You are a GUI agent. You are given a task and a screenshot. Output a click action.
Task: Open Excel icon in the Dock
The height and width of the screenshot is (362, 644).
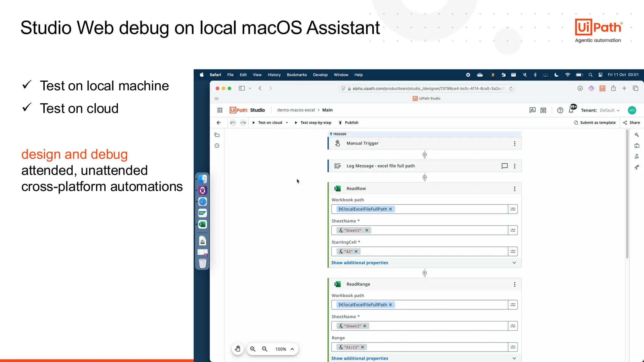pos(203,224)
